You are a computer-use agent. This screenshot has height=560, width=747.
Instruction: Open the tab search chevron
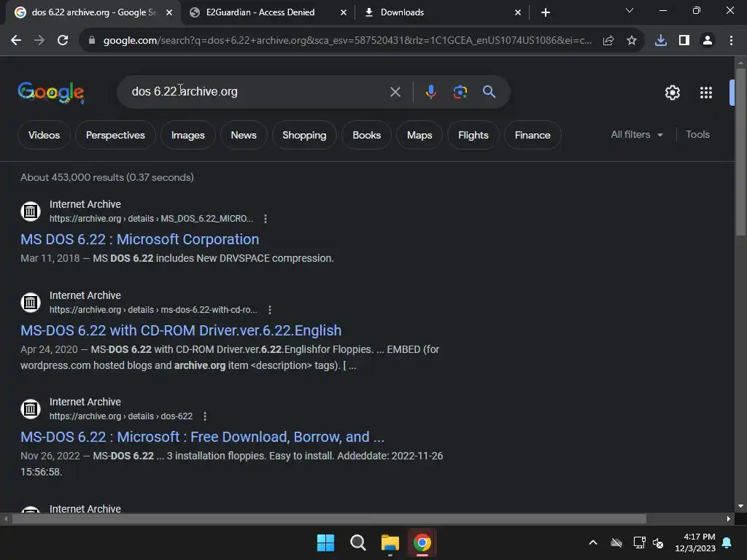tap(630, 10)
